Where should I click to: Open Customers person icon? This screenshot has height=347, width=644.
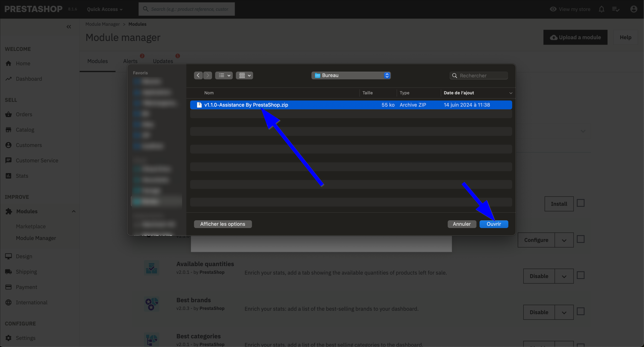(8, 145)
